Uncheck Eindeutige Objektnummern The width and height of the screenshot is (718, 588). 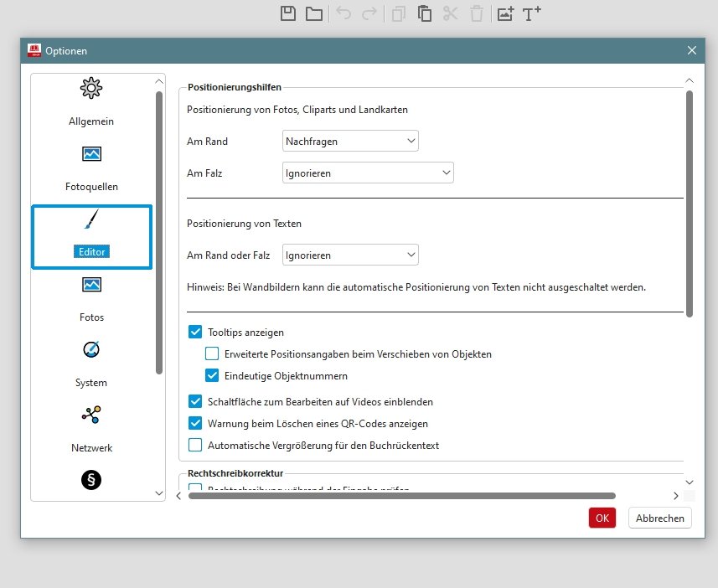[212, 376]
